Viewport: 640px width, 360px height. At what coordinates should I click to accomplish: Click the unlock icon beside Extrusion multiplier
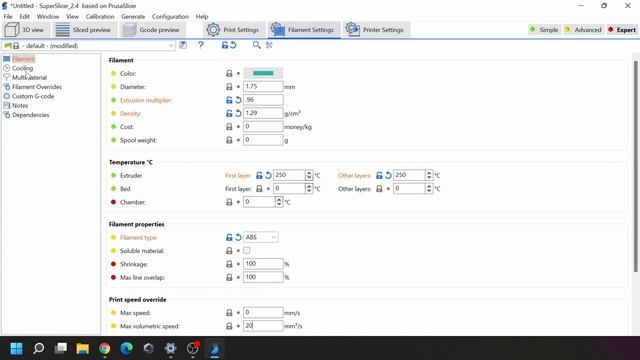coord(229,100)
